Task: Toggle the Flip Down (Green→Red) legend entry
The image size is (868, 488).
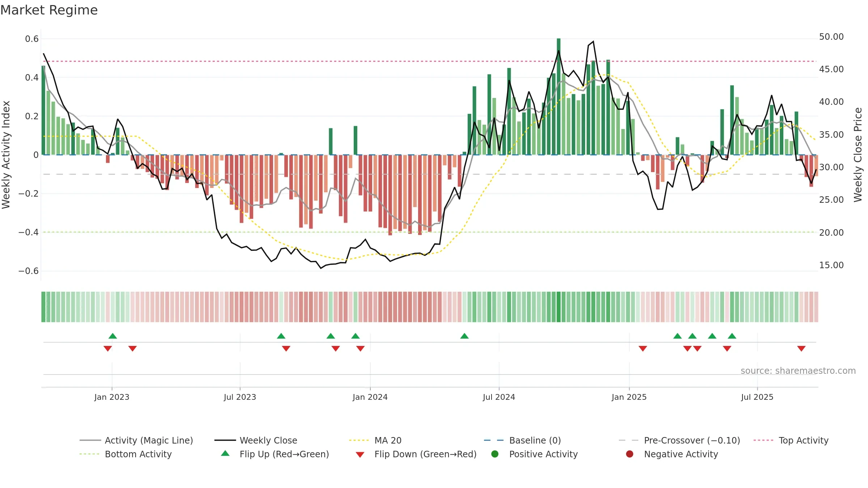Action: click(x=416, y=454)
